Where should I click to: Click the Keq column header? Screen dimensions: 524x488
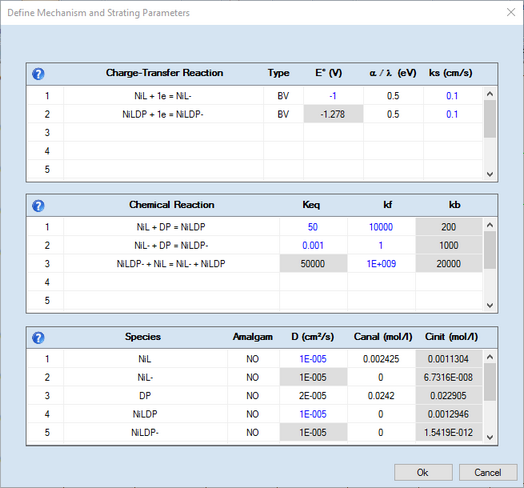[311, 205]
